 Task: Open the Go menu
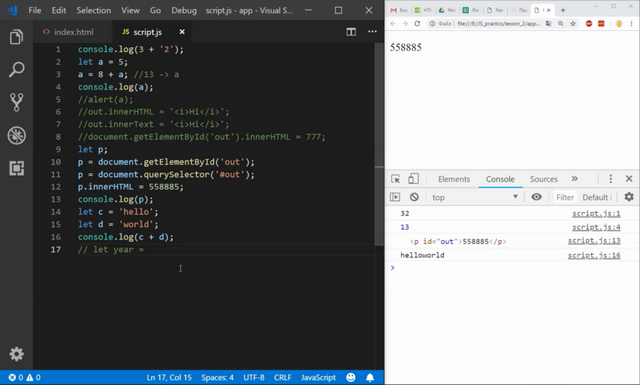(155, 10)
